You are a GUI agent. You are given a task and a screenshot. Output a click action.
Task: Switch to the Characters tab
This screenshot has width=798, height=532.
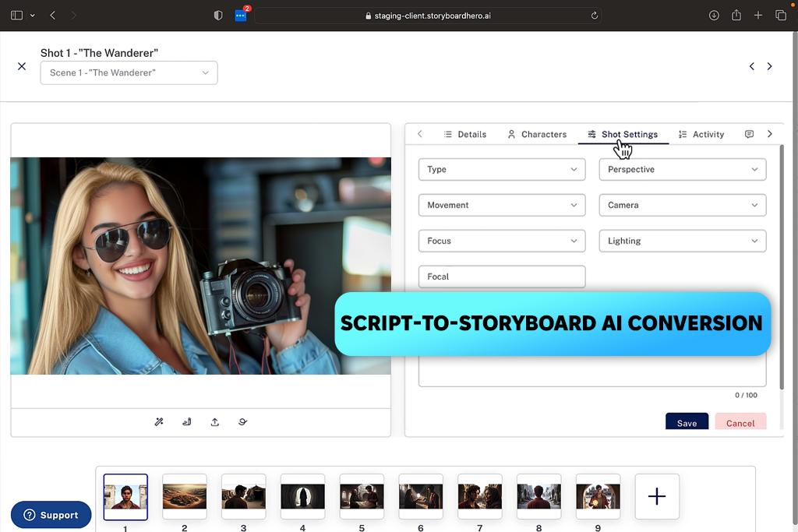point(537,134)
